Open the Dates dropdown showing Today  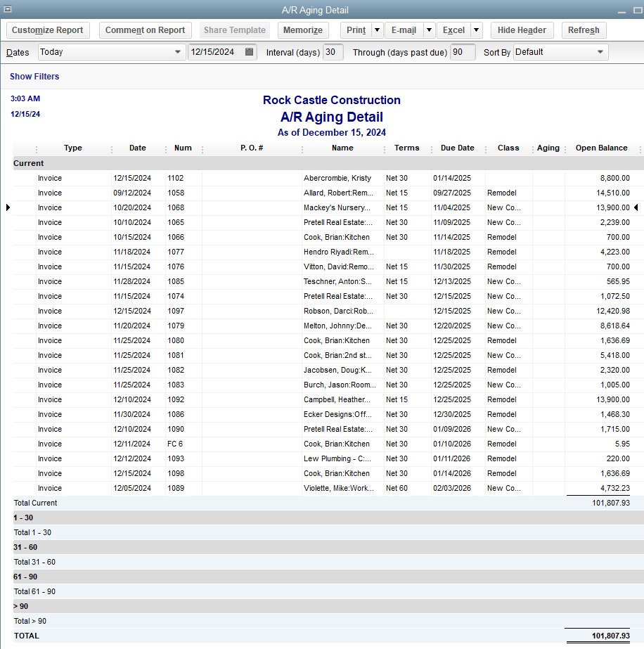[x=111, y=52]
